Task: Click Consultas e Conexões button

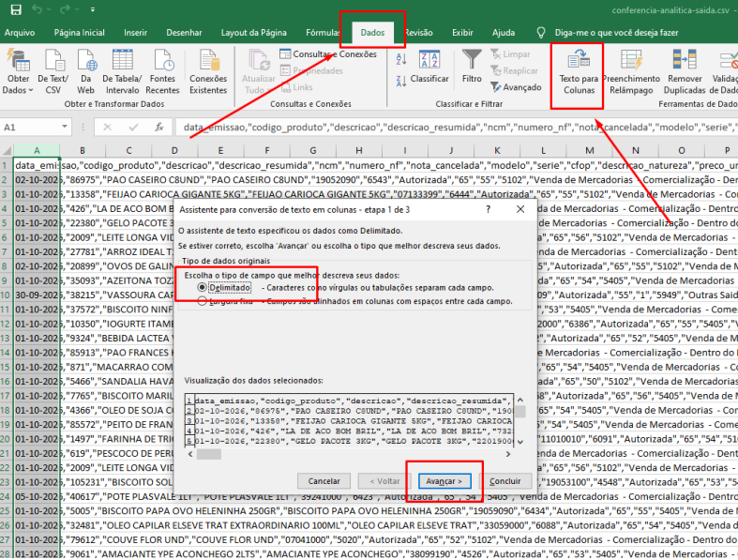Action: pyautogui.click(x=328, y=54)
